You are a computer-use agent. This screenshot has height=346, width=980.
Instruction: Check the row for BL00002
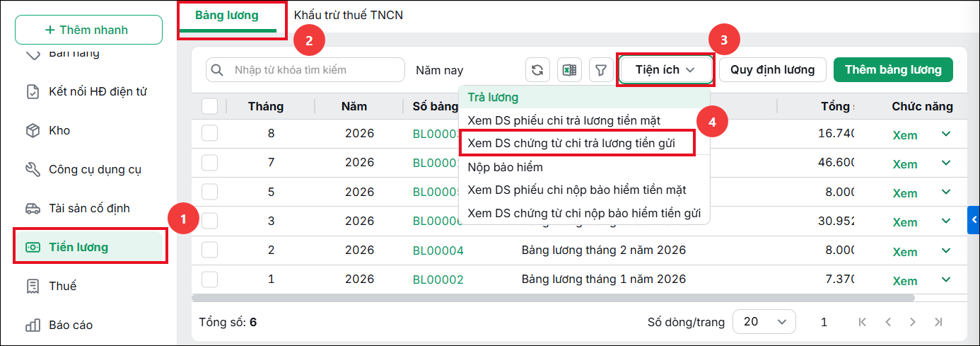[209, 279]
